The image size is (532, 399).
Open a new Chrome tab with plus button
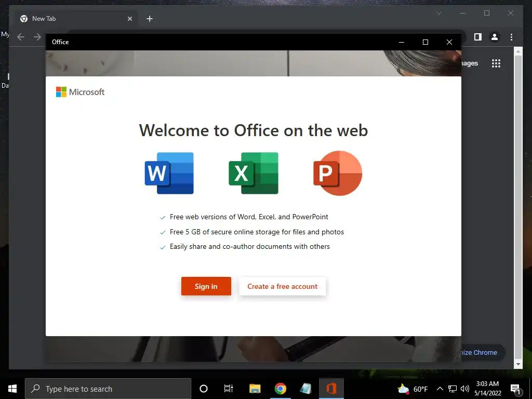[x=150, y=19]
